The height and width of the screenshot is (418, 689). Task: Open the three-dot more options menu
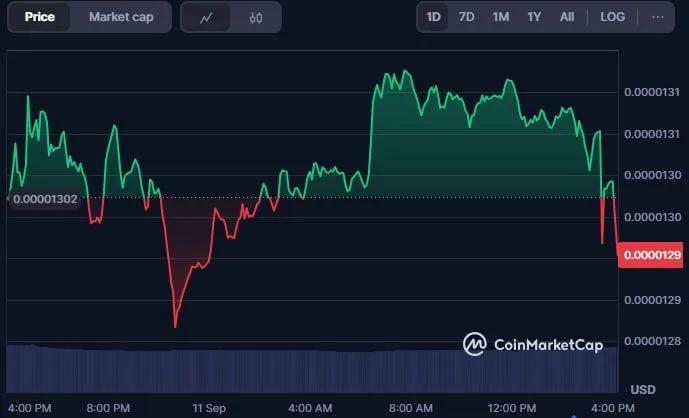[x=657, y=17]
